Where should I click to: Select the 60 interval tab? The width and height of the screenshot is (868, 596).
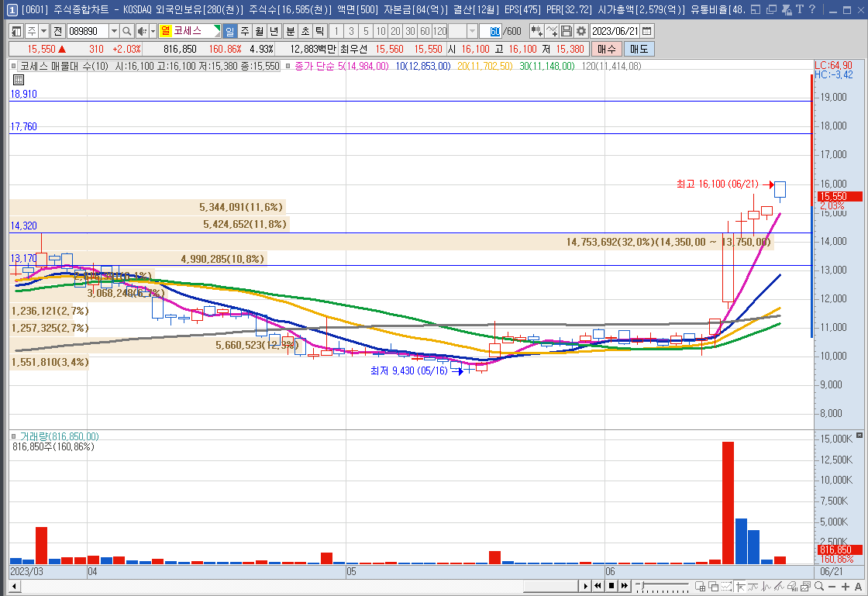pos(425,31)
